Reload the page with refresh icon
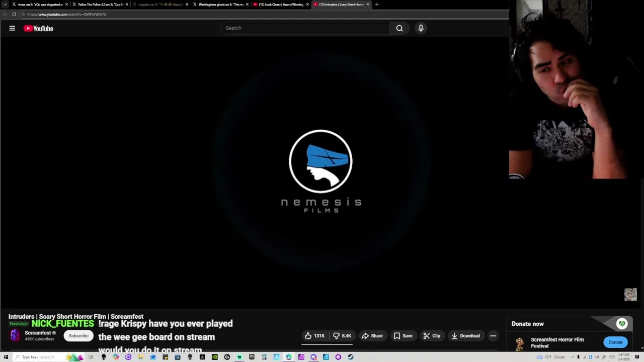This screenshot has width=644, height=362. [x=14, y=15]
